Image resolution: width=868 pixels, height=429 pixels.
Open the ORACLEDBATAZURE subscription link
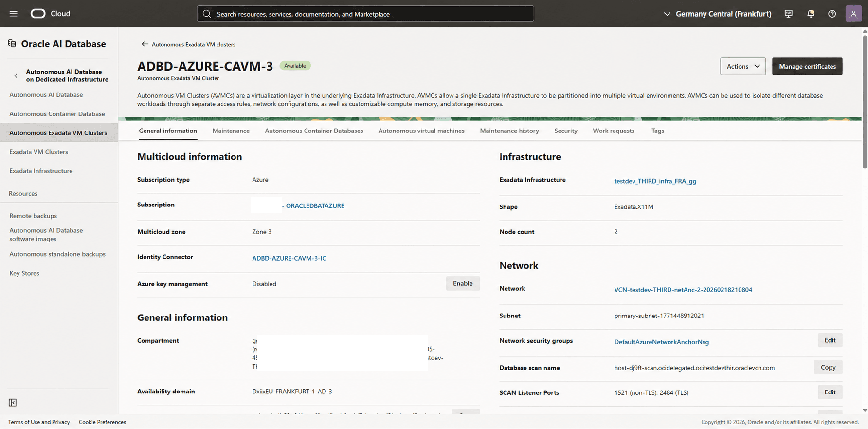click(x=315, y=206)
